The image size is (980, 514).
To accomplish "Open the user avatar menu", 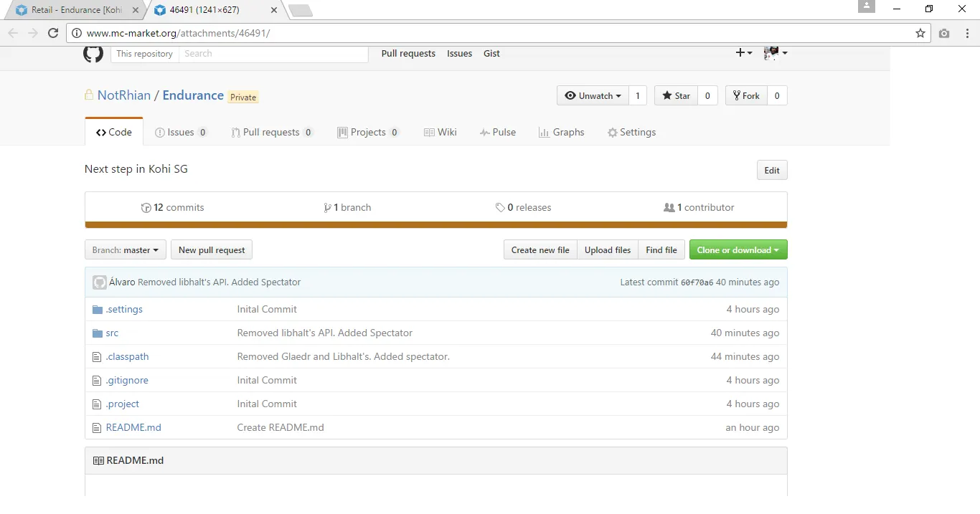I will click(x=776, y=53).
